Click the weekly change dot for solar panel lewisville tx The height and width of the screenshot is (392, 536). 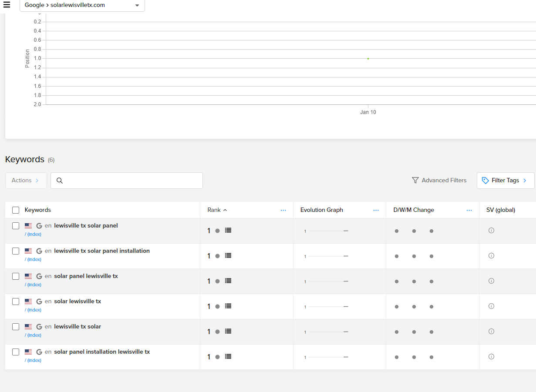tap(414, 281)
